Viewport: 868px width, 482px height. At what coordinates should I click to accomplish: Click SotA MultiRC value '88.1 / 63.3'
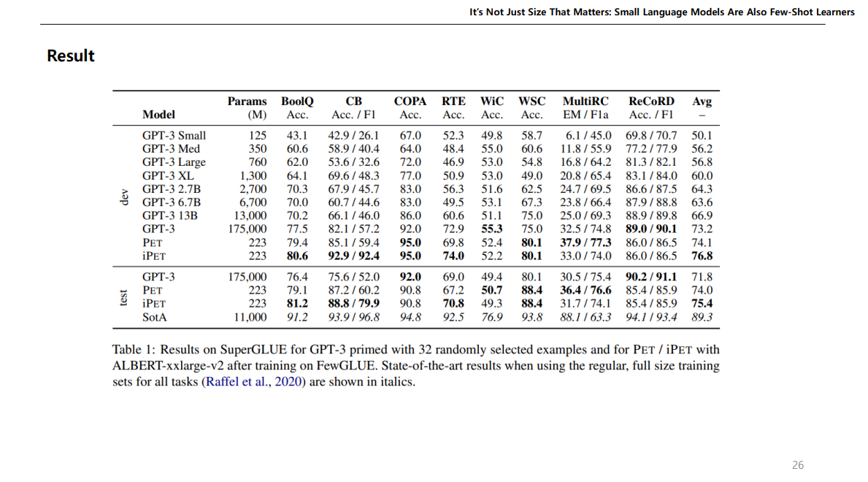pos(585,318)
